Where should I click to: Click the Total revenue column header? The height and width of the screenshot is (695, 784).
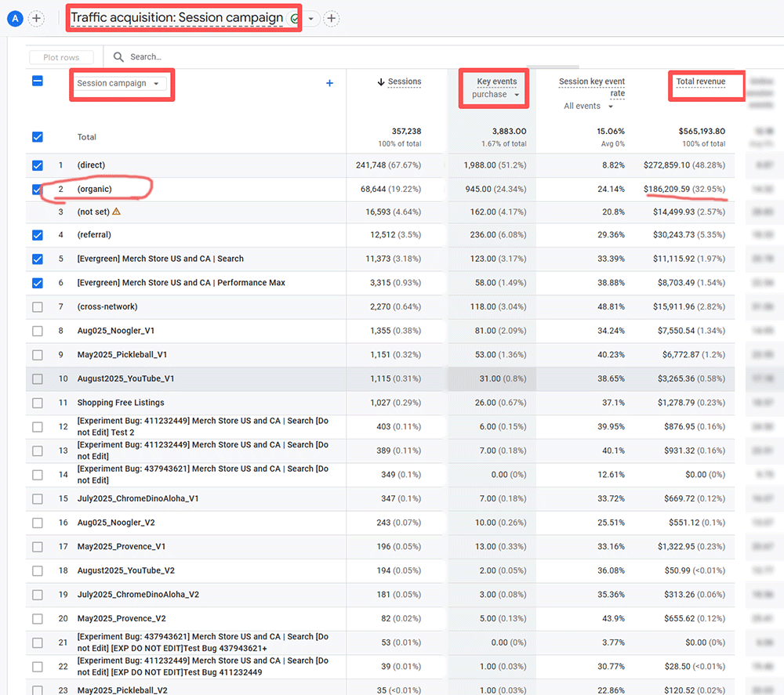click(700, 81)
